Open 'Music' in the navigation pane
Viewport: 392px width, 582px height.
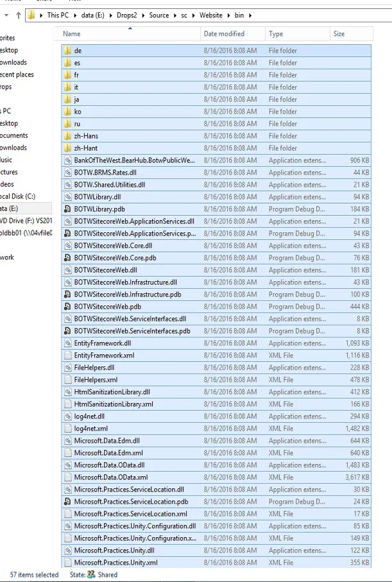pyautogui.click(x=6, y=160)
